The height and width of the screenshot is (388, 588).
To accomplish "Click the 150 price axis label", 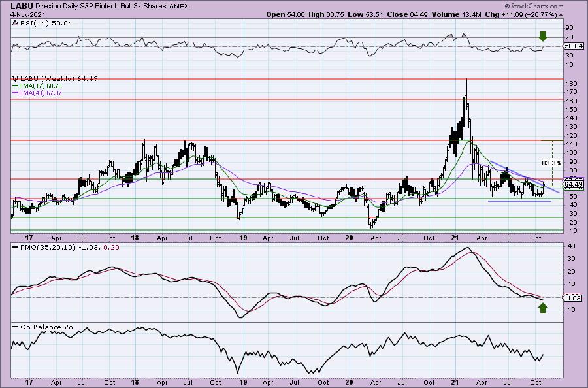I will click(x=571, y=110).
